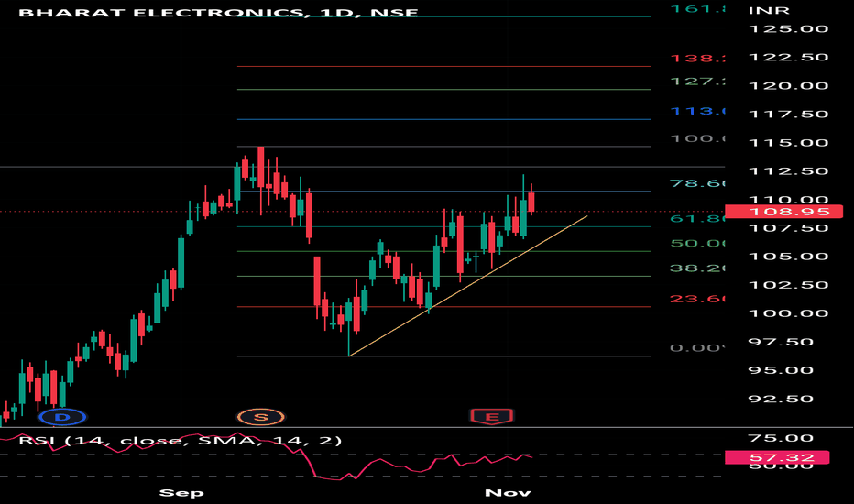Click the Sep label on time axis

pos(181,493)
